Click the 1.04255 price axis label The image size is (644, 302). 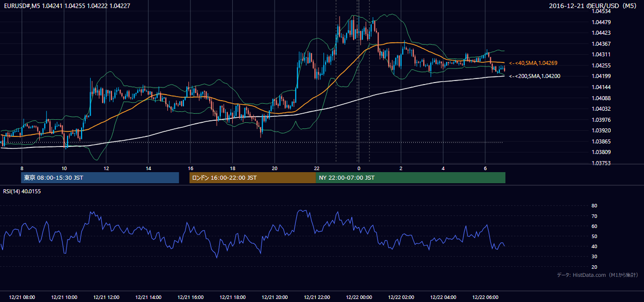pyautogui.click(x=601, y=65)
